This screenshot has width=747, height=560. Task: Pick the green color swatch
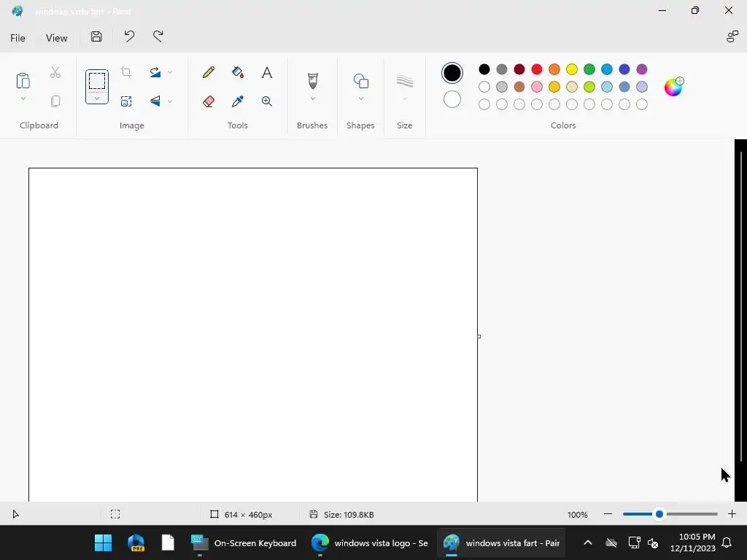[589, 69]
